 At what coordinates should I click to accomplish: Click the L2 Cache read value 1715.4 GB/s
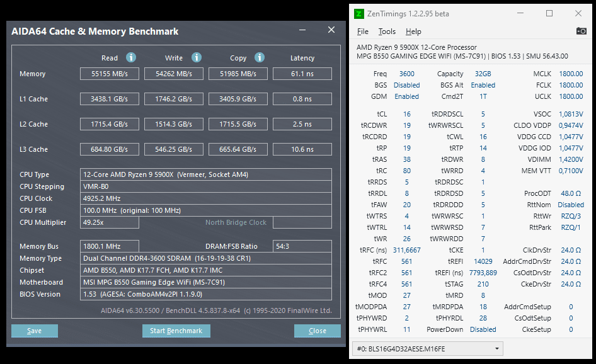[110, 124]
